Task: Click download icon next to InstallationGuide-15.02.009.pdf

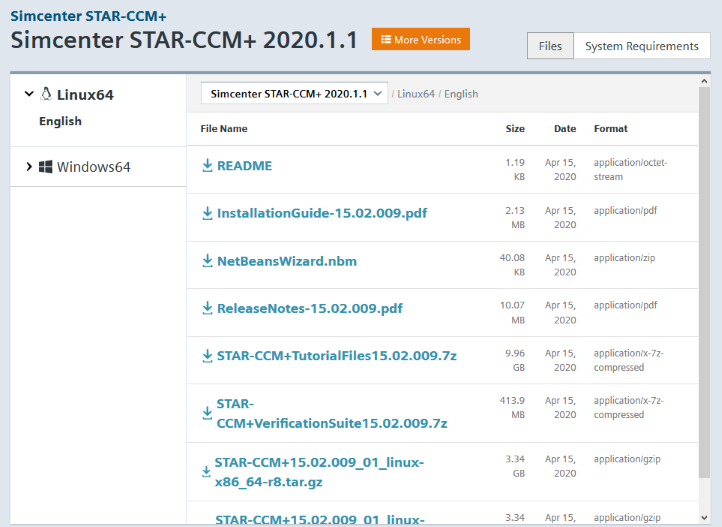Action: [208, 213]
